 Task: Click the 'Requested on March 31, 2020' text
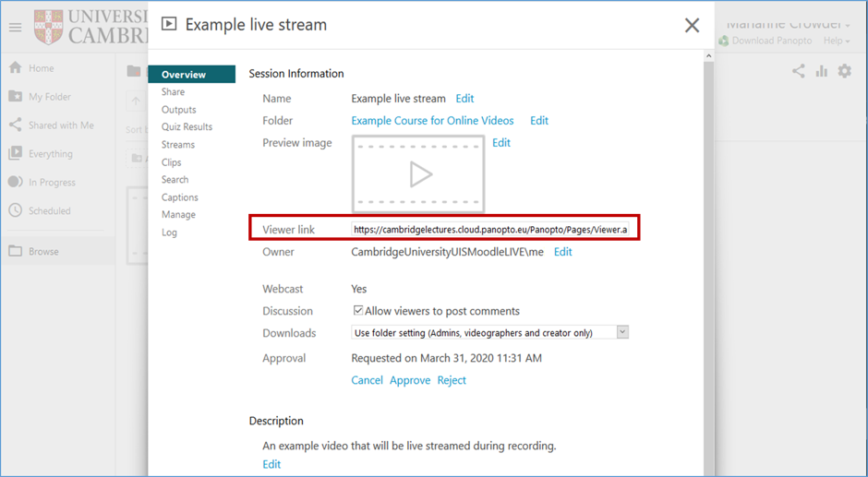[x=446, y=358]
